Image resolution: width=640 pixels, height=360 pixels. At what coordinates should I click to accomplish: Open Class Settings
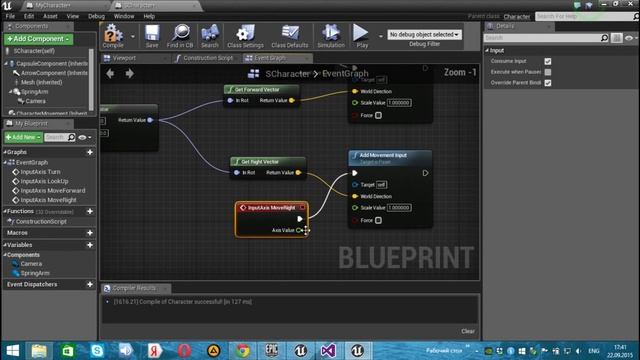tap(245, 36)
